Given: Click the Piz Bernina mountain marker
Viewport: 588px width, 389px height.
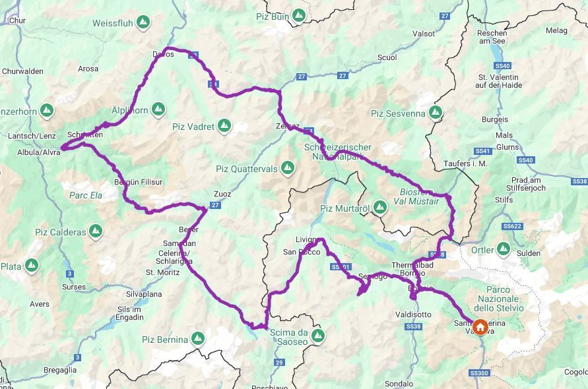Looking at the screenshot, I should [198, 339].
